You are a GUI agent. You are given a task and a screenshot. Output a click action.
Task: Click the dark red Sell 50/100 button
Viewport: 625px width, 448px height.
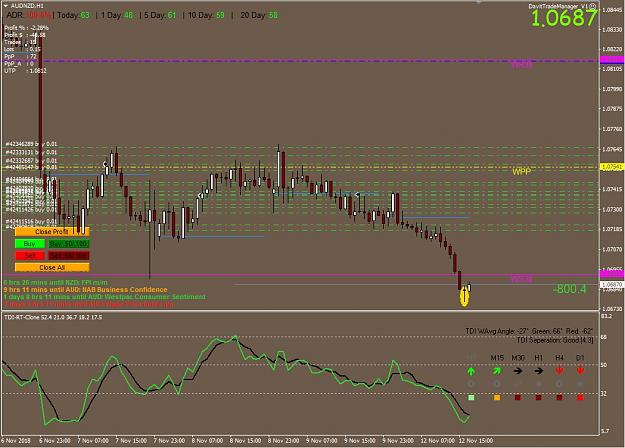point(69,255)
